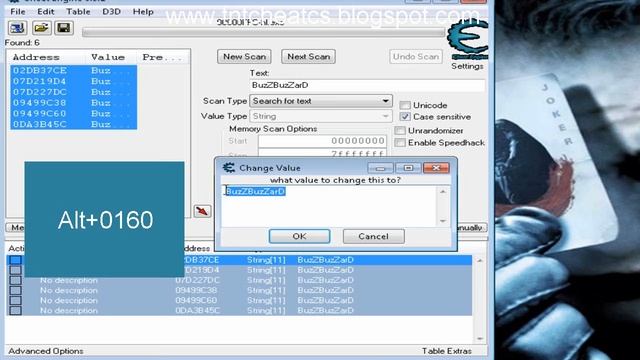Open the process selector icon
The width and height of the screenshot is (640, 360).
coord(17,28)
